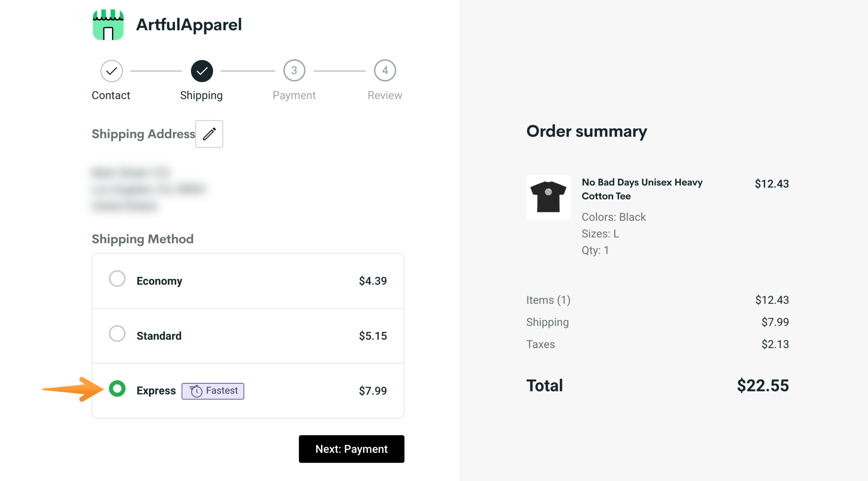Click the Review step label
This screenshot has width=868, height=481.
[x=385, y=95]
